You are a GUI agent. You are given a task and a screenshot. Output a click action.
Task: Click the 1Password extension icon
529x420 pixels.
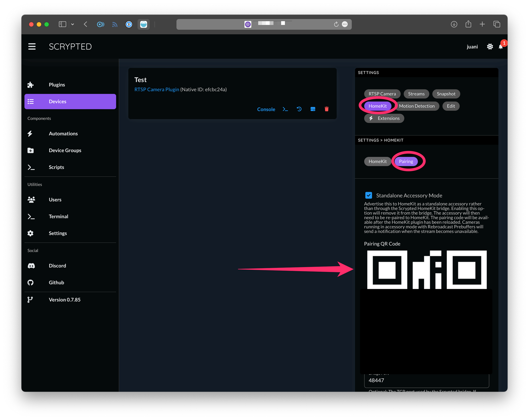129,24
